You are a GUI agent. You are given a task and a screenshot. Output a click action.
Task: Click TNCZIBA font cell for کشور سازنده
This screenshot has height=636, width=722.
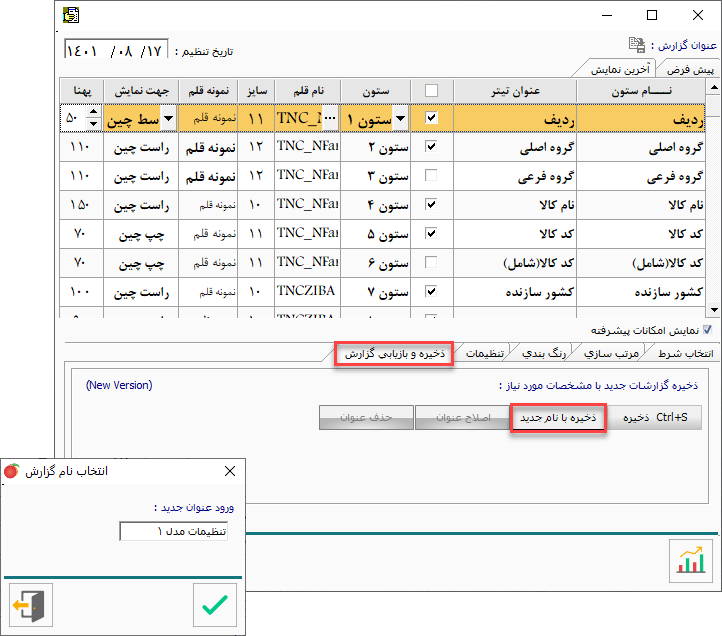307,291
